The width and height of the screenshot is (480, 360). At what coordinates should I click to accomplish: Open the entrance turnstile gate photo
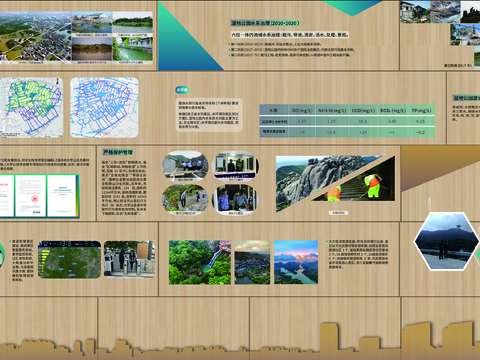coord(129,260)
